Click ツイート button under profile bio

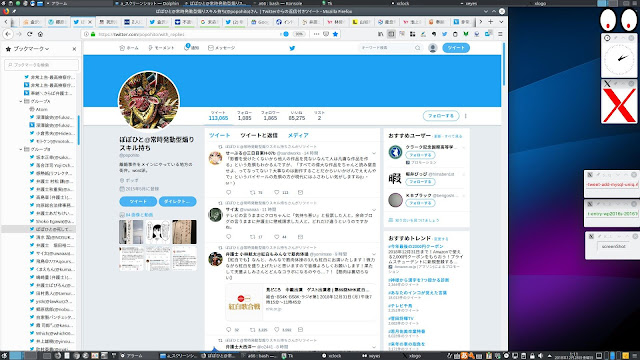[x=138, y=202]
